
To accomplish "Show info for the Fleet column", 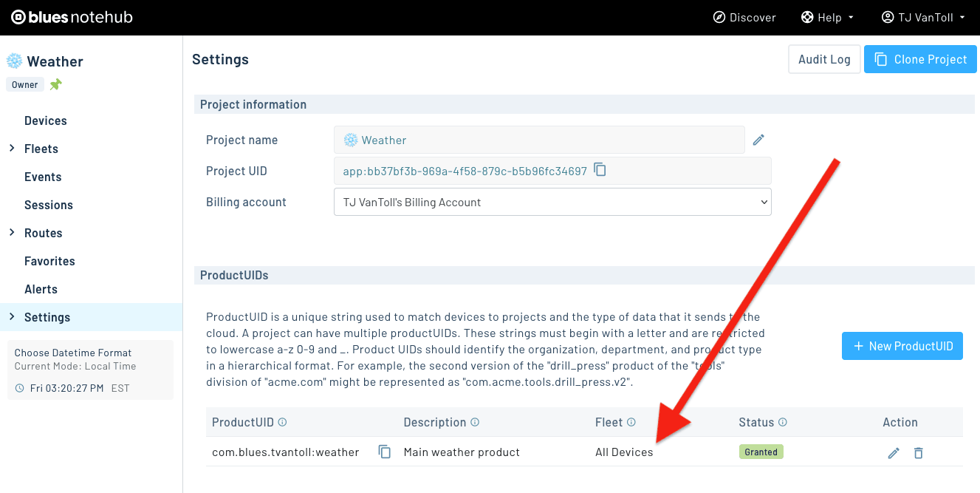I will pos(631,423).
